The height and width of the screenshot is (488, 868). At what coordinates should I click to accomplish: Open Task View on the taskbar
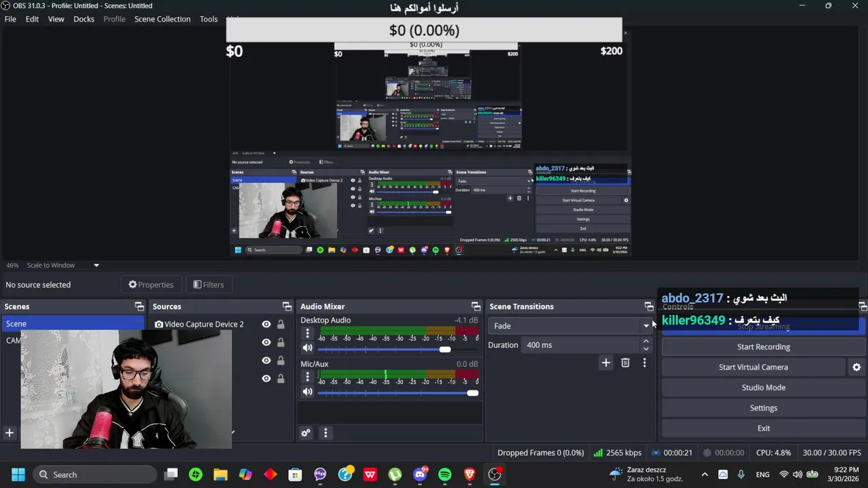171,474
